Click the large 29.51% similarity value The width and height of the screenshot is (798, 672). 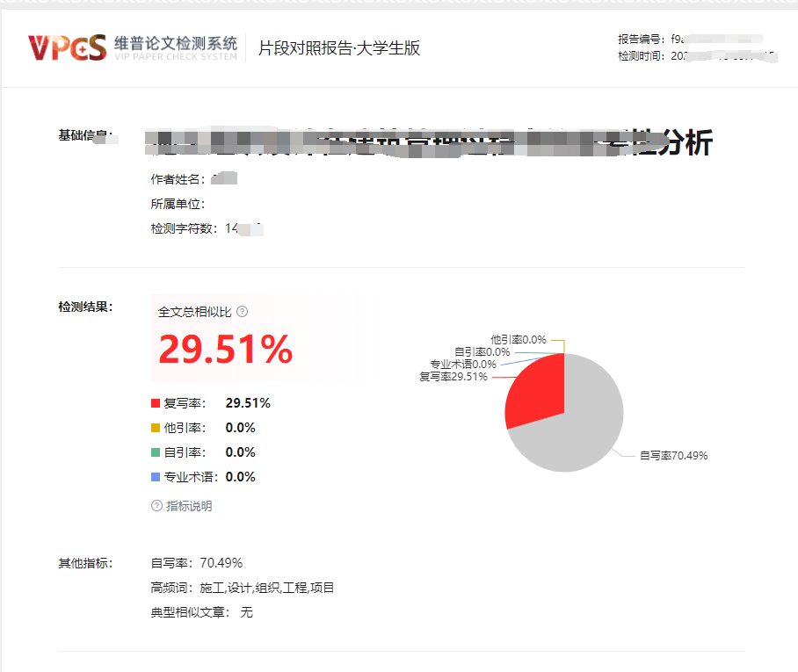(x=226, y=350)
